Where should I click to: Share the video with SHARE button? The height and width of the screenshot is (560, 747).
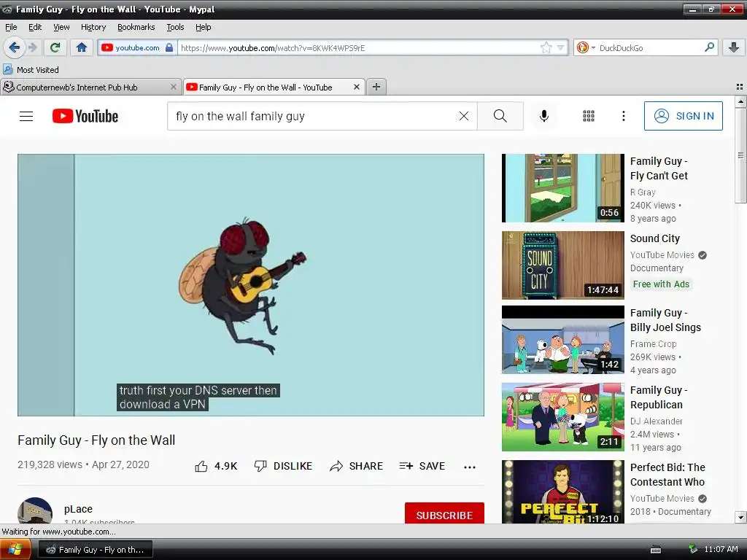coord(356,466)
